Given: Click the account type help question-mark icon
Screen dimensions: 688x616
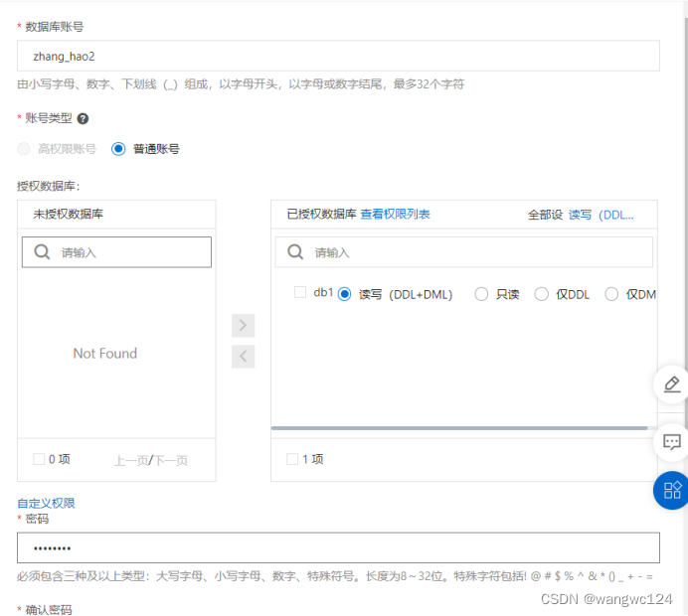Looking at the screenshot, I should (x=83, y=118).
